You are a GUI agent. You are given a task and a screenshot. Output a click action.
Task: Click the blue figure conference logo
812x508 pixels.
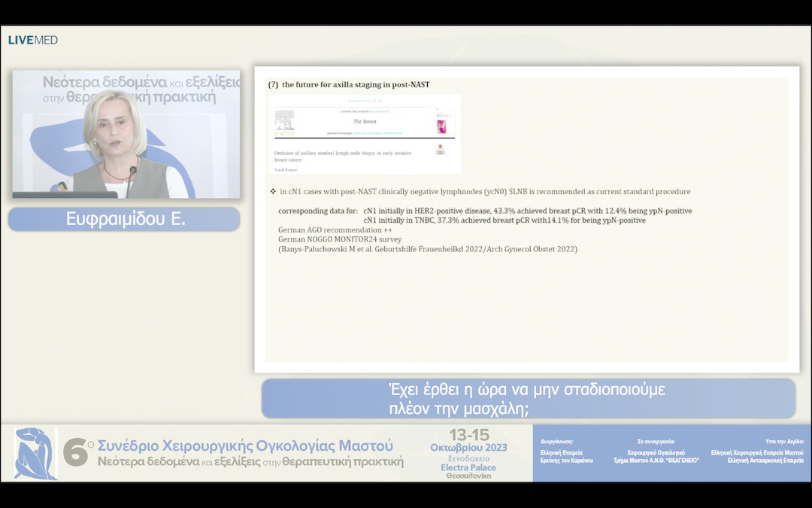click(x=35, y=453)
